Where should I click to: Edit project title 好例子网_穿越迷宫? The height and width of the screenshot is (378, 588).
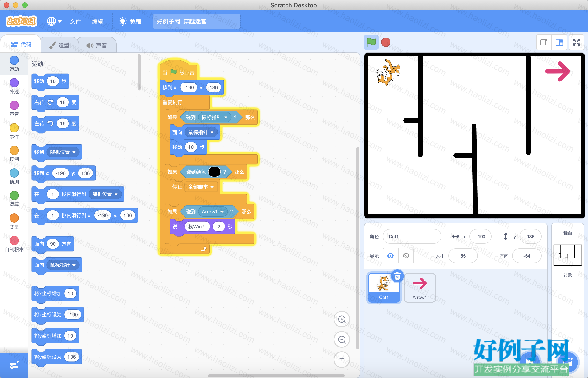(x=196, y=21)
